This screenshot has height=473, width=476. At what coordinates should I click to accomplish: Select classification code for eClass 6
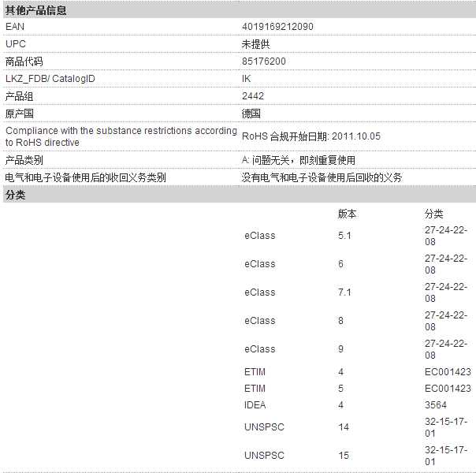click(x=446, y=264)
